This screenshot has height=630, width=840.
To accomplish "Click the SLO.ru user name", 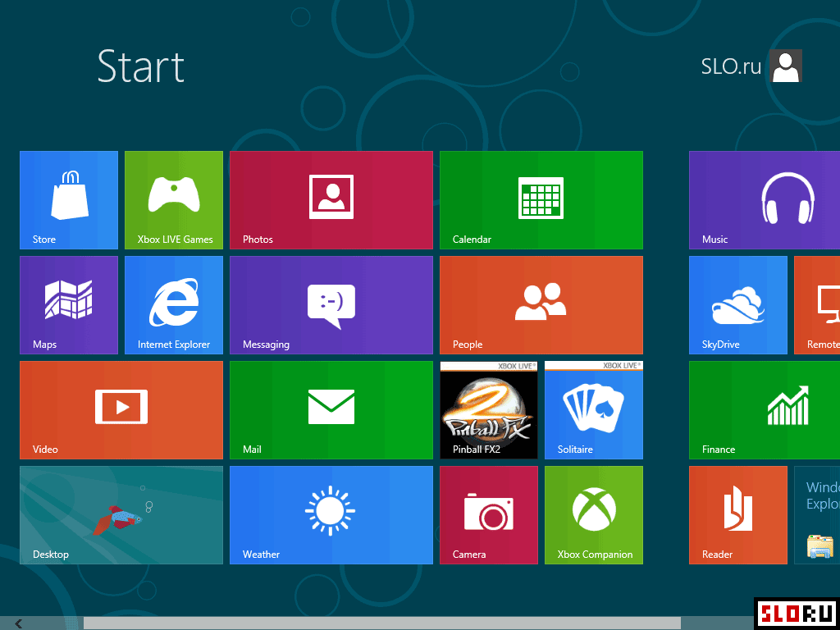I will pos(731,66).
